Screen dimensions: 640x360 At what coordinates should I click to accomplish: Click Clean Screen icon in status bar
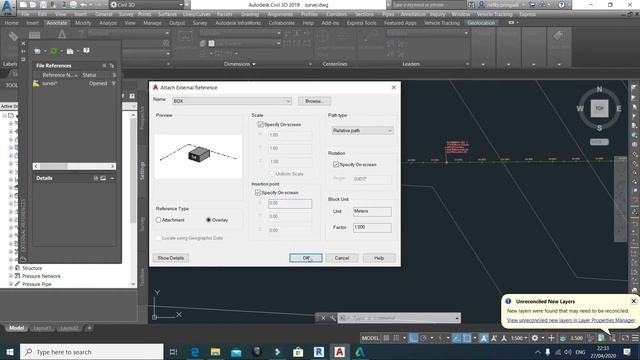click(625, 338)
